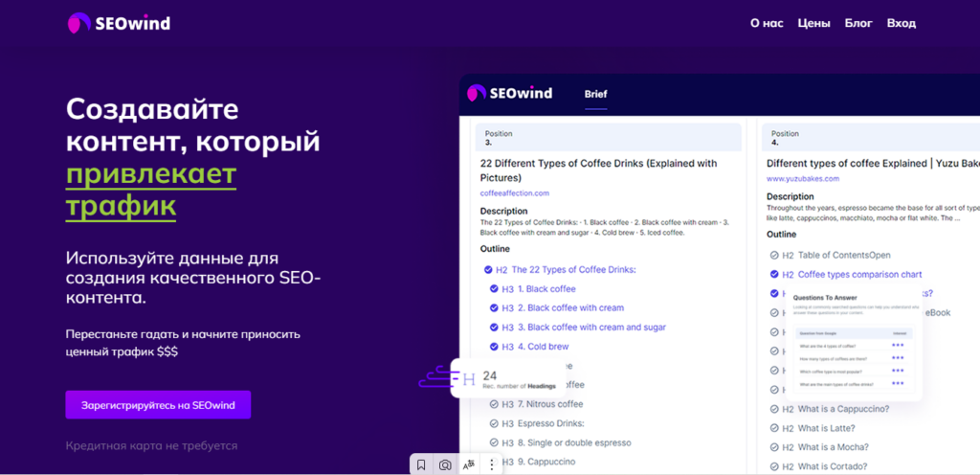The image size is (980, 475).
Task: Click the 24 Rec. number of Headings card
Action: tap(508, 378)
